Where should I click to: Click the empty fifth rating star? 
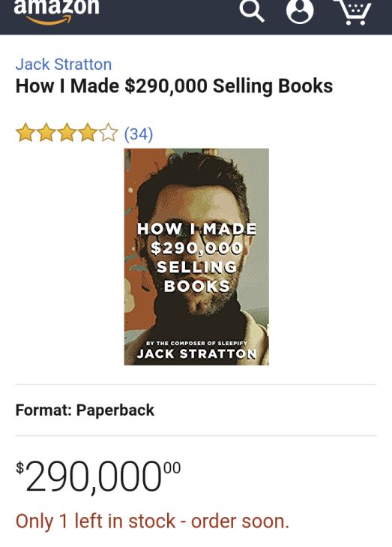[108, 133]
